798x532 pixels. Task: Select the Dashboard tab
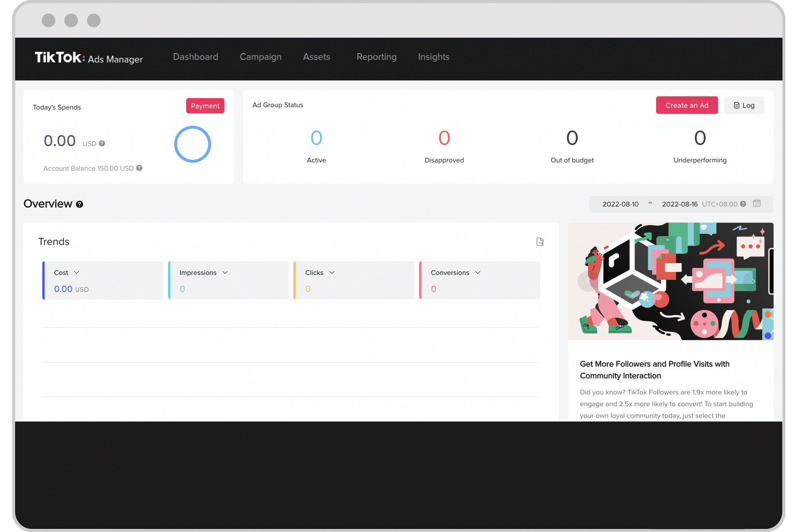click(195, 57)
